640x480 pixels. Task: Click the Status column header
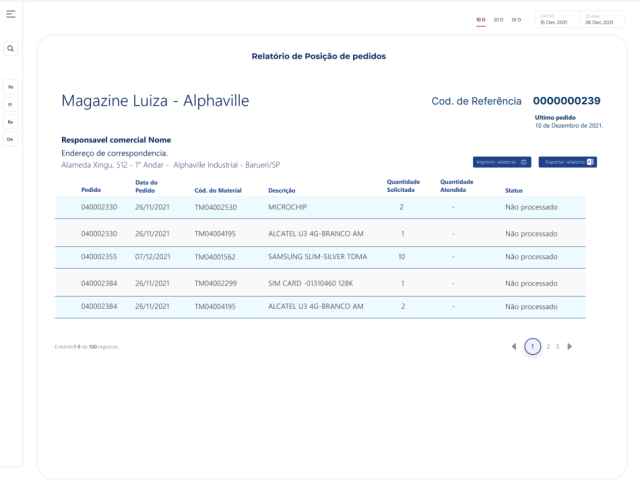coord(514,191)
